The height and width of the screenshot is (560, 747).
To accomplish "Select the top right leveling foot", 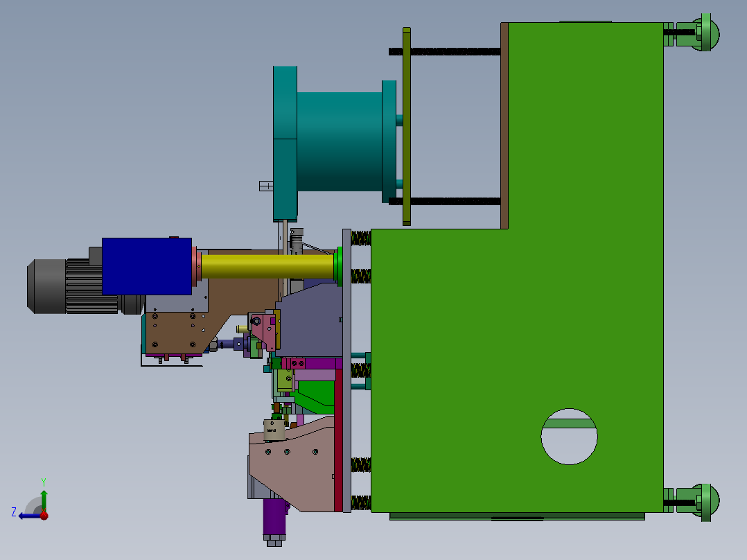I will (698, 33).
